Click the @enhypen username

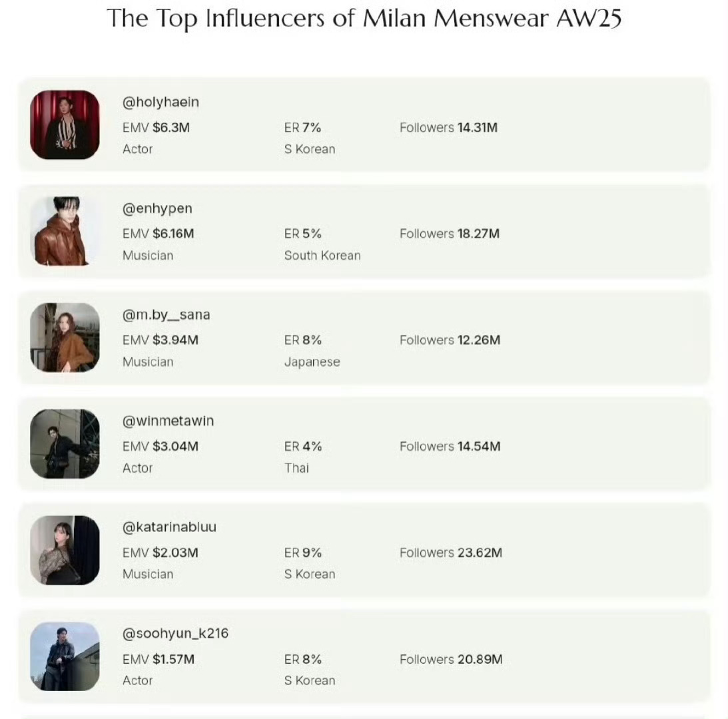coord(157,209)
